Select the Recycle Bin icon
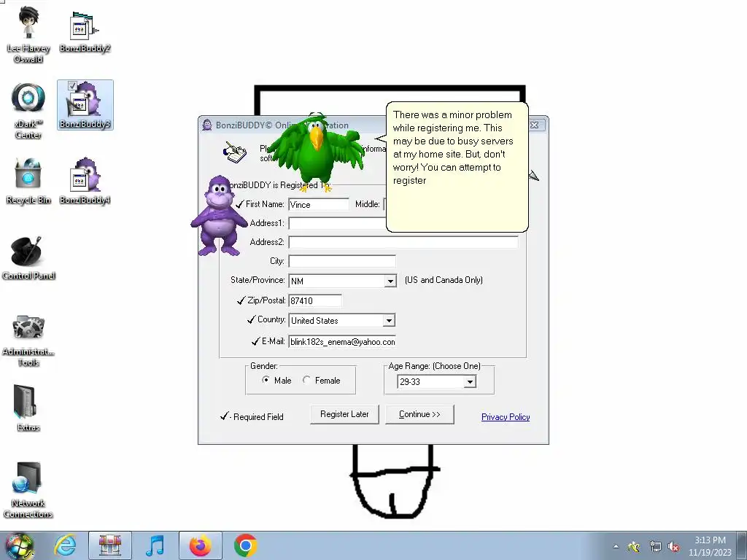 point(28,181)
